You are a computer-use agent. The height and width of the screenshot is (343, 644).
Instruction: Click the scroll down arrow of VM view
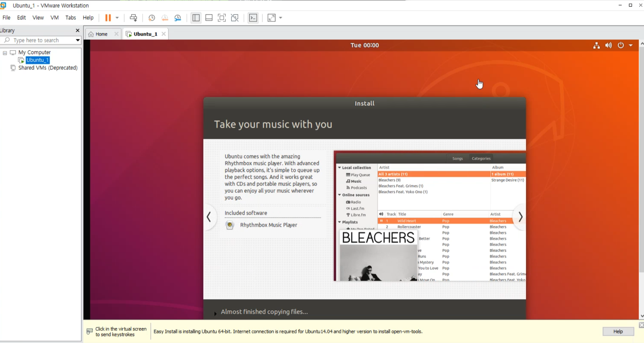click(641, 316)
